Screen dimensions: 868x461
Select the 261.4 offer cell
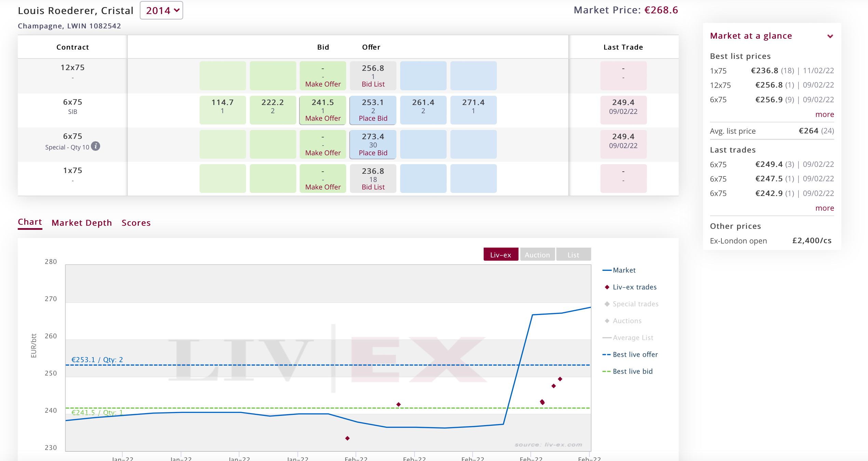click(423, 110)
